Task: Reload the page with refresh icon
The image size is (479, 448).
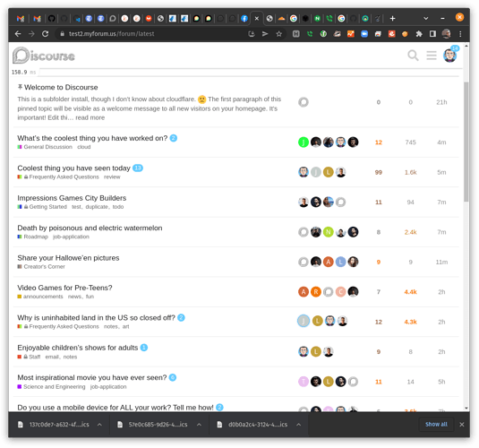Action: pyautogui.click(x=45, y=34)
